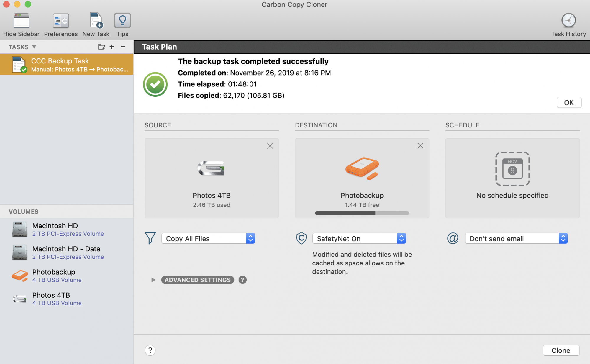Image resolution: width=590 pixels, height=364 pixels.
Task: Click the SOURCE section heading
Action: [158, 125]
